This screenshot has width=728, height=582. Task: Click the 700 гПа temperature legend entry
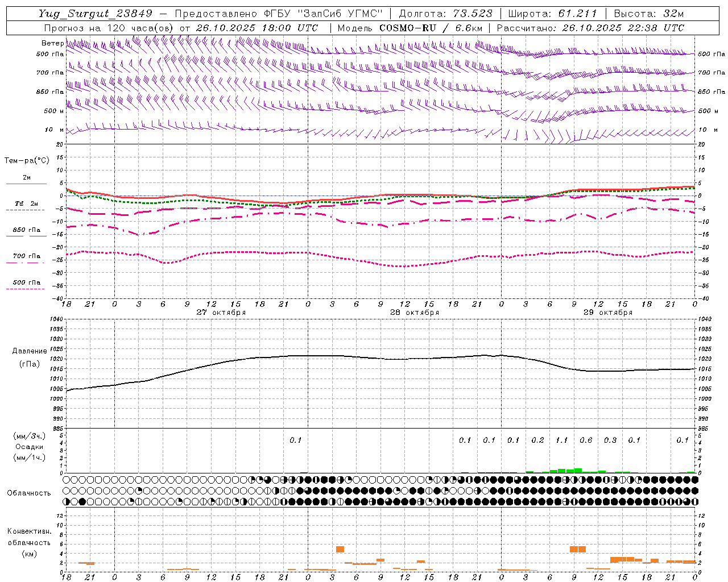tap(26, 256)
